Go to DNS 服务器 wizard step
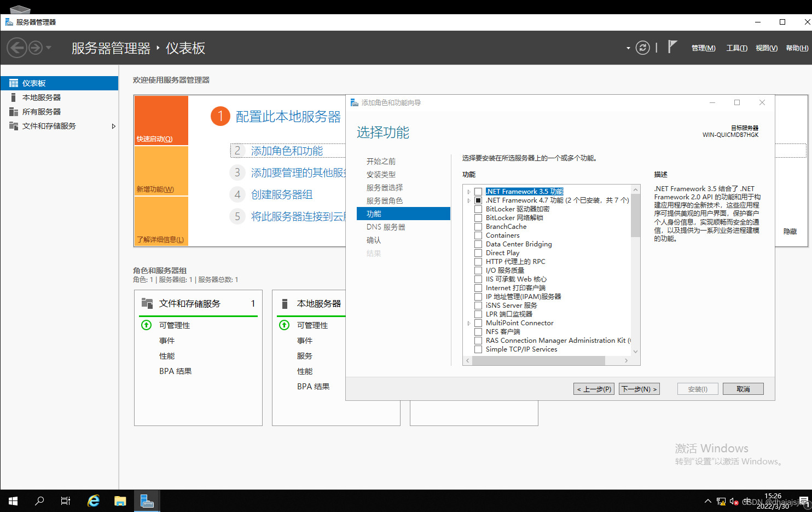Image resolution: width=812 pixels, height=512 pixels. coord(386,227)
